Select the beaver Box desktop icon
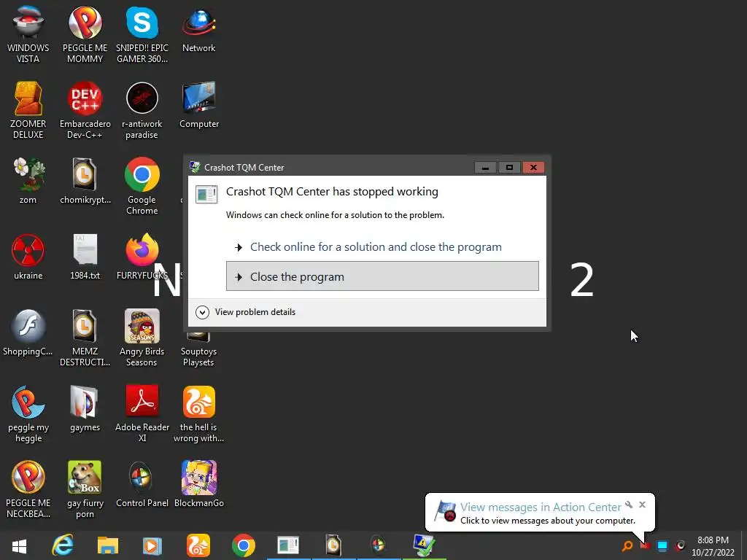747x560 pixels. point(85,489)
